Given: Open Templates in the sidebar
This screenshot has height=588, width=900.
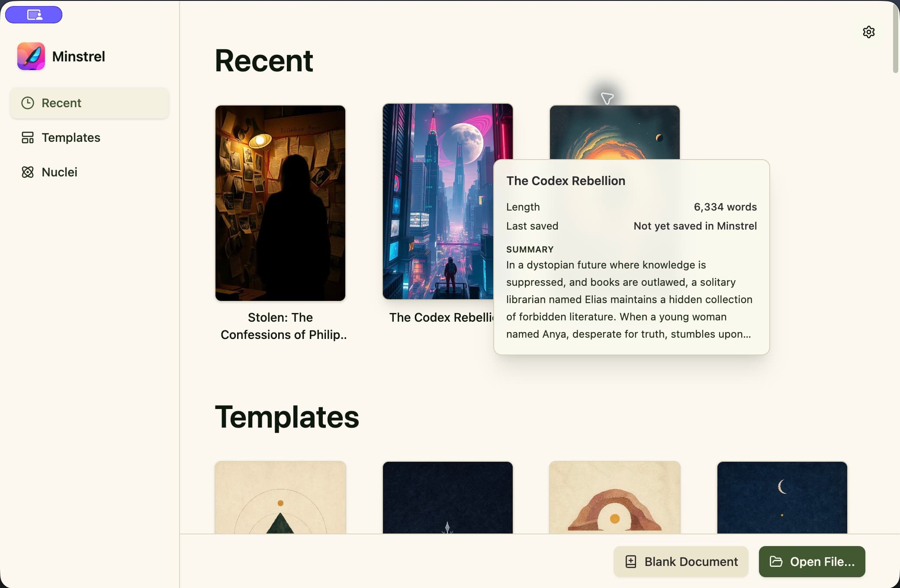Looking at the screenshot, I should pyautogui.click(x=90, y=137).
